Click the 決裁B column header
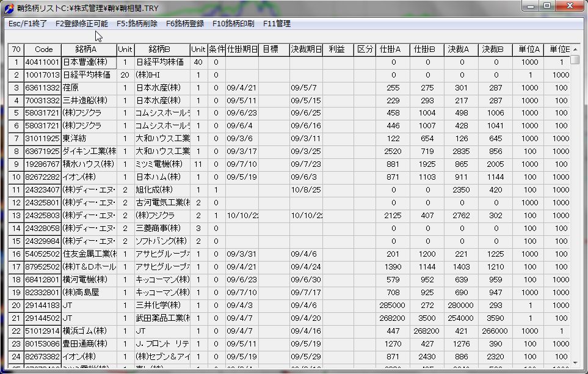The width and height of the screenshot is (588, 374). [x=495, y=50]
